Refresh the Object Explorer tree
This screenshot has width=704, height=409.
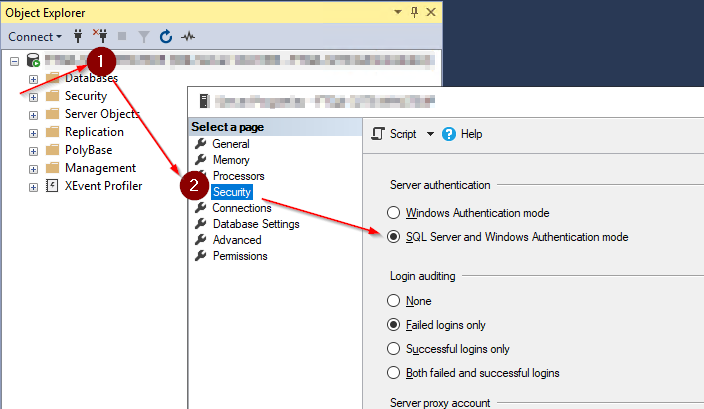[x=166, y=36]
